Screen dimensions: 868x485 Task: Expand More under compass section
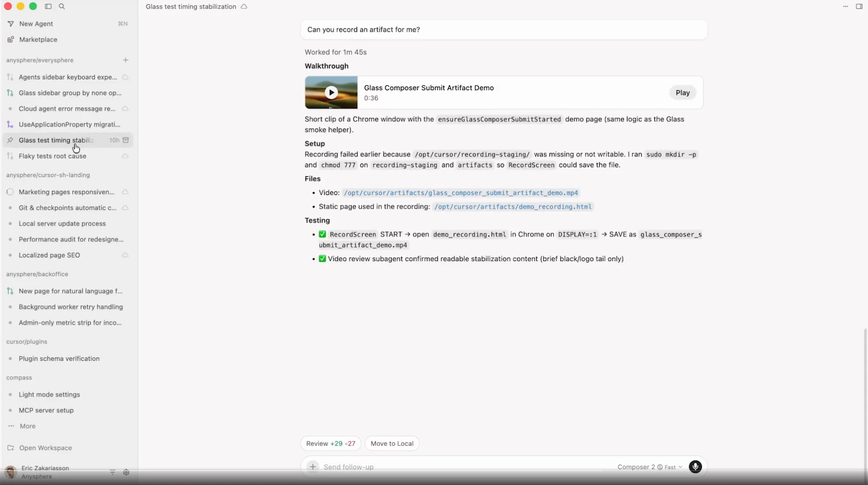28,426
